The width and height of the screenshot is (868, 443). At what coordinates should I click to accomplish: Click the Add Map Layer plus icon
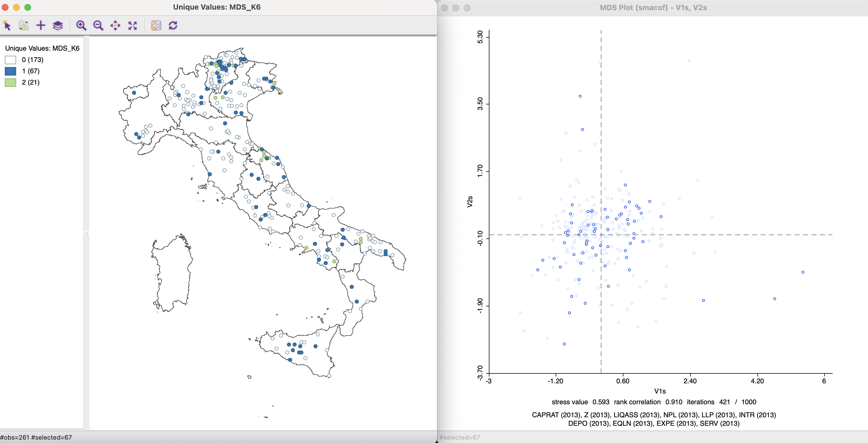tap(41, 25)
